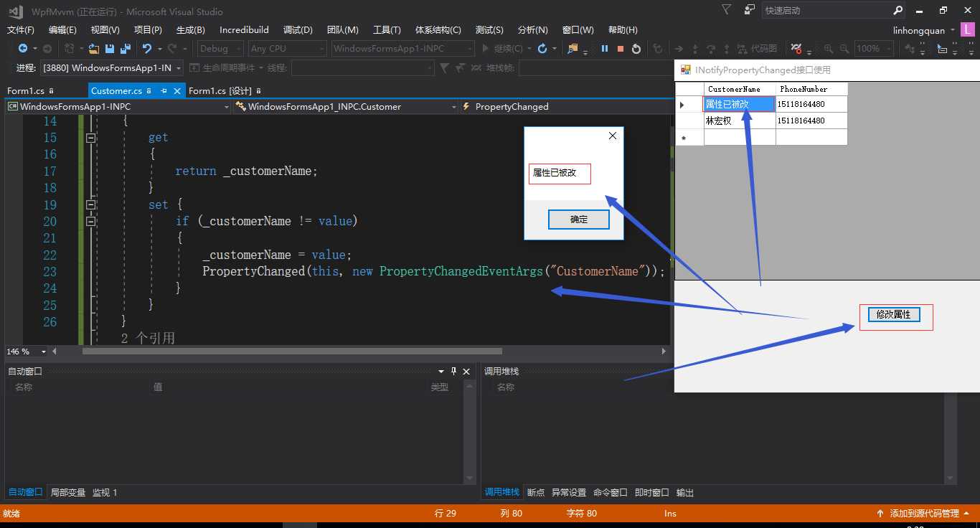The image size is (980, 528).
Task: Click the Navigate Backward arrow icon
Action: (x=23, y=49)
